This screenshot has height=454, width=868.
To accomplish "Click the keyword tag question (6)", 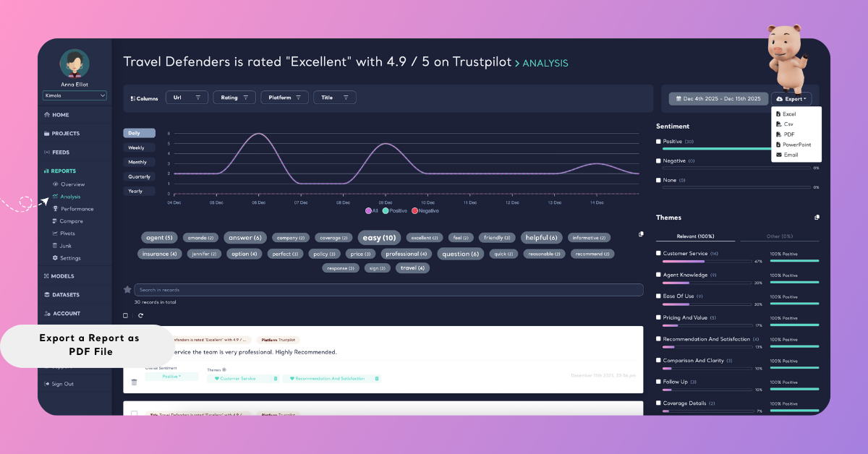I will click(x=461, y=254).
